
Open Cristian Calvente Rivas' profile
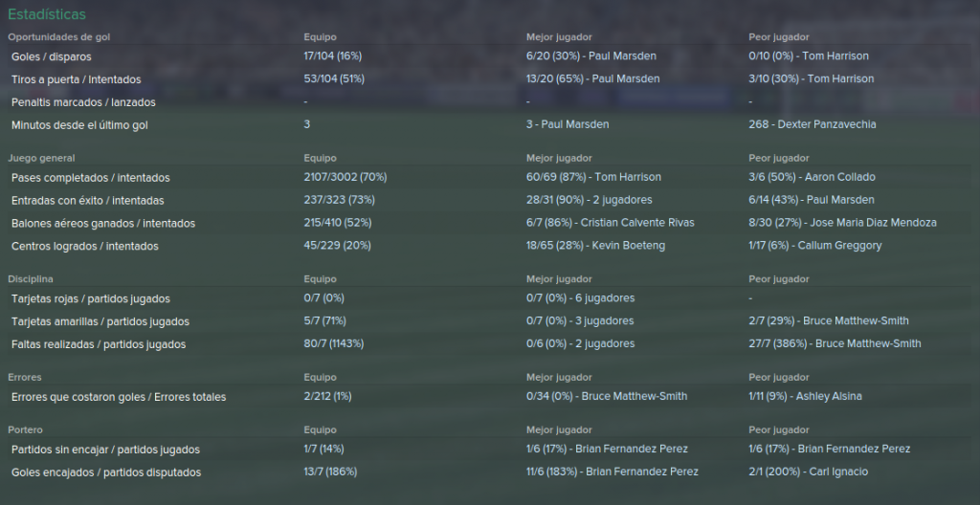click(x=637, y=223)
